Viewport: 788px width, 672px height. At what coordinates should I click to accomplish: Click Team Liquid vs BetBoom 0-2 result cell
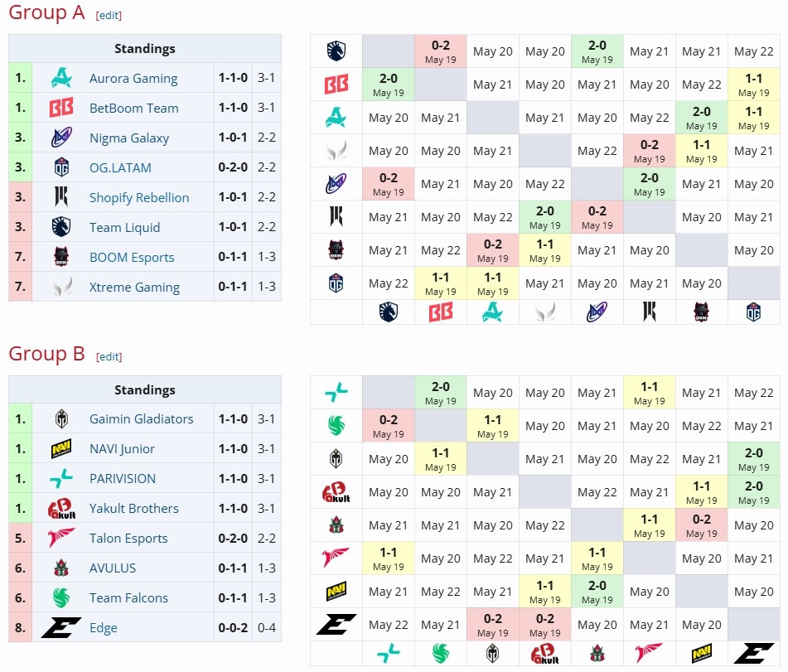(x=441, y=51)
